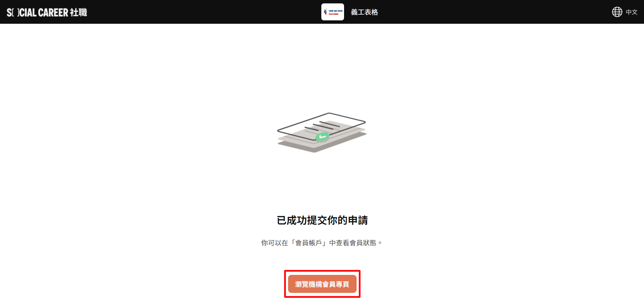Click the Youth and Family Association logo
Image resolution: width=644 pixels, height=300 pixels.
(333, 12)
